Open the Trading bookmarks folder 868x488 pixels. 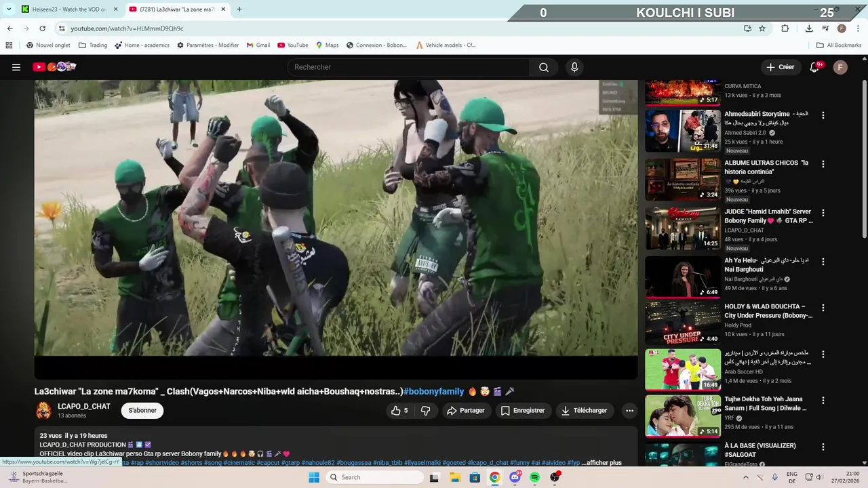93,45
